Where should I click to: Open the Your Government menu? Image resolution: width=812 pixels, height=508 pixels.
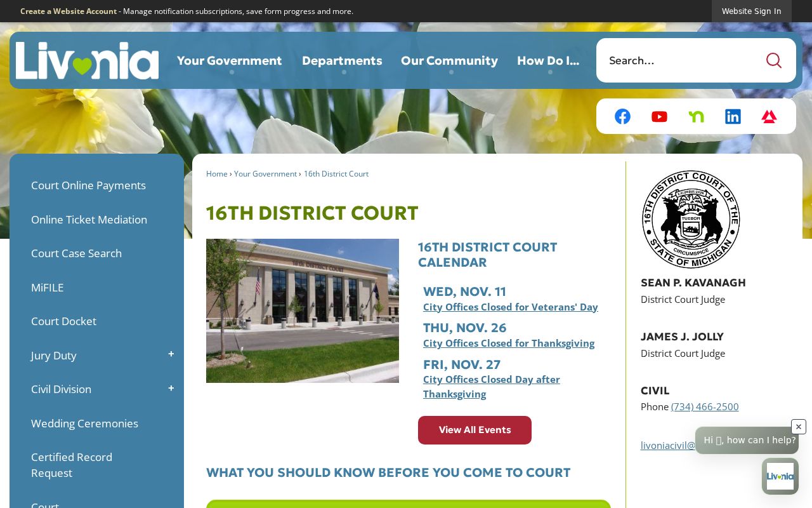coord(230,60)
